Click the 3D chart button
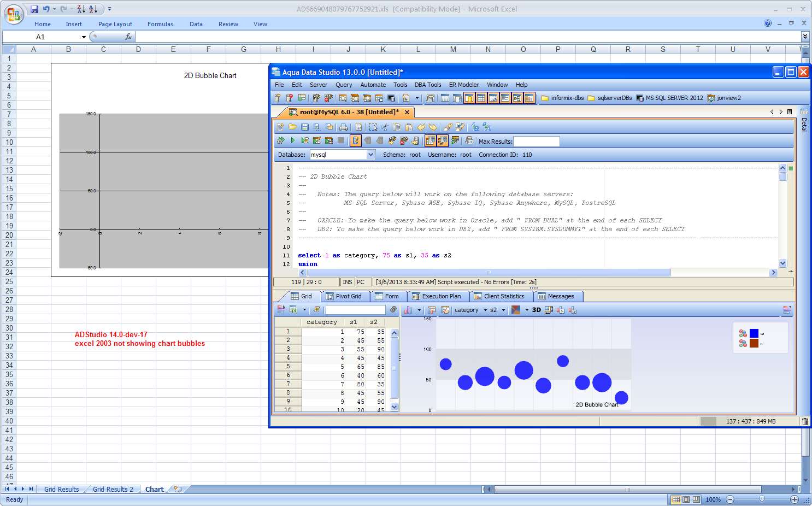This screenshot has width=812, height=506. [537, 310]
